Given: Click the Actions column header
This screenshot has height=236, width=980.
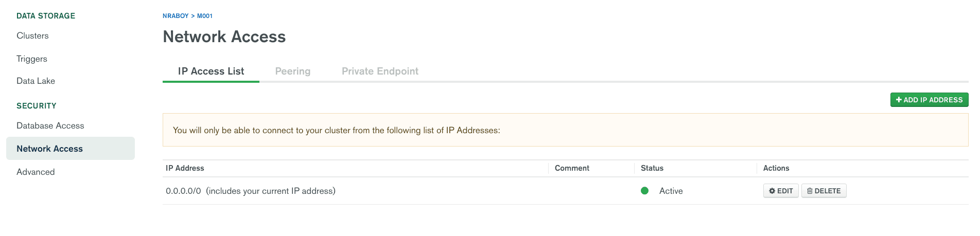Looking at the screenshot, I should (776, 168).
